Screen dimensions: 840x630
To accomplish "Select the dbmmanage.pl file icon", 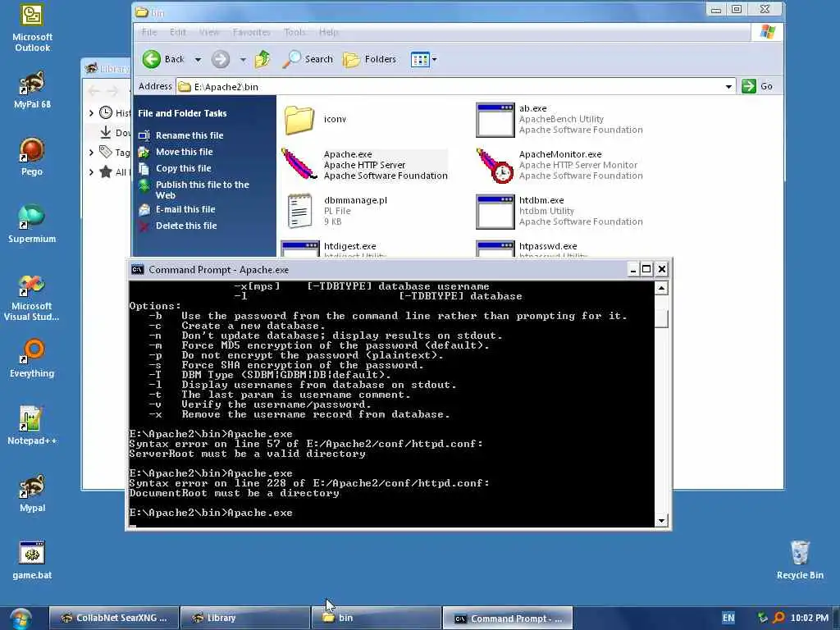I will (299, 211).
